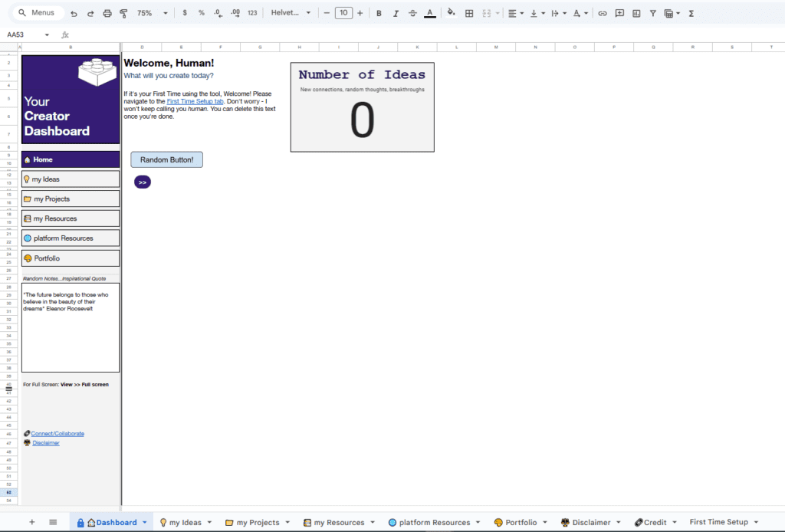Open the Disclaimer link in sidebar
The width and height of the screenshot is (785, 532).
coord(46,443)
